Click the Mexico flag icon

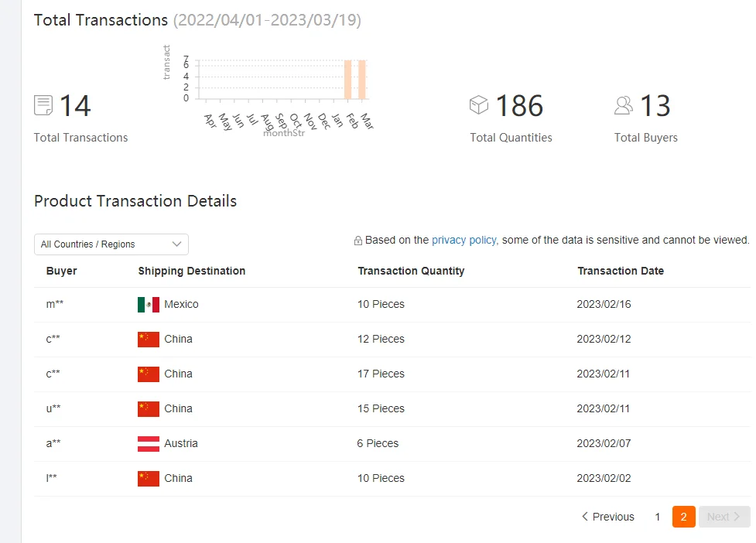tap(149, 305)
